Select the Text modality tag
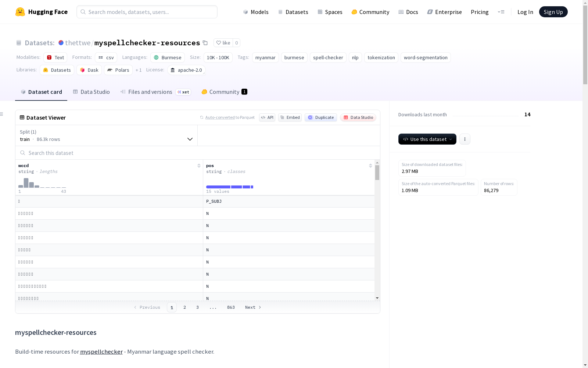 point(55,57)
